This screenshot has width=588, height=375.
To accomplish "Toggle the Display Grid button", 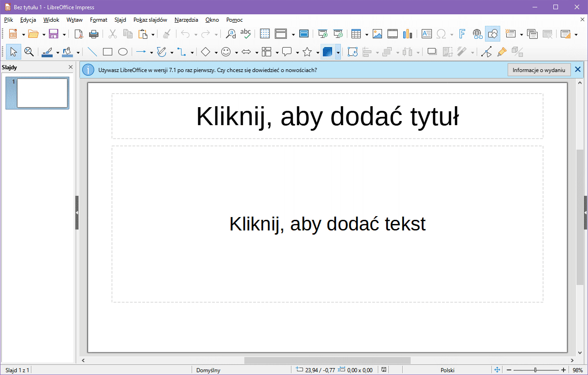I will coord(265,34).
